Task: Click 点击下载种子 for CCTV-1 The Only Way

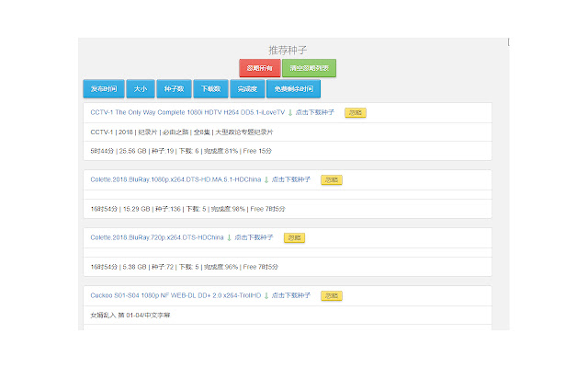Action: click(314, 112)
